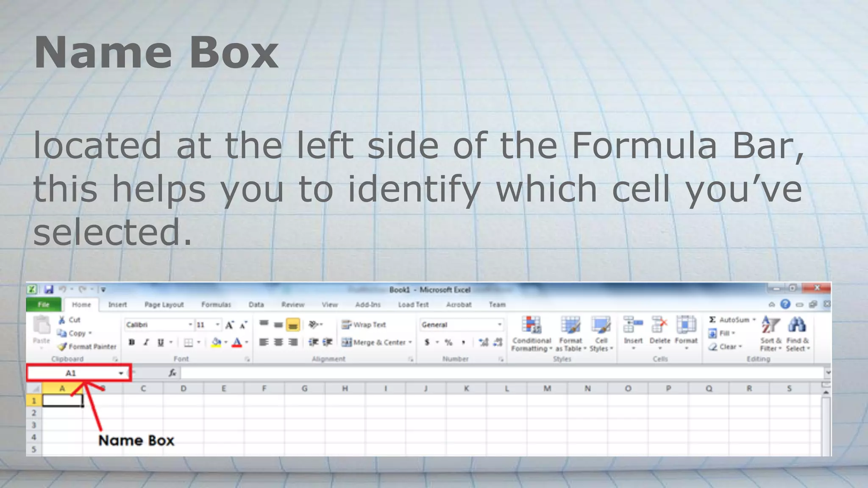Screen dimensions: 868x488
Task: Open the General number format dropdown
Action: pyautogui.click(x=500, y=325)
